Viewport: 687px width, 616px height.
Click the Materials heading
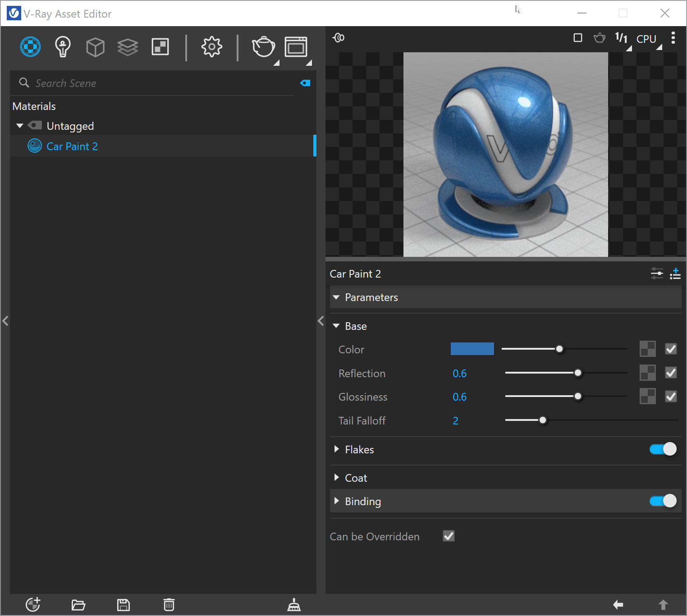coord(34,106)
